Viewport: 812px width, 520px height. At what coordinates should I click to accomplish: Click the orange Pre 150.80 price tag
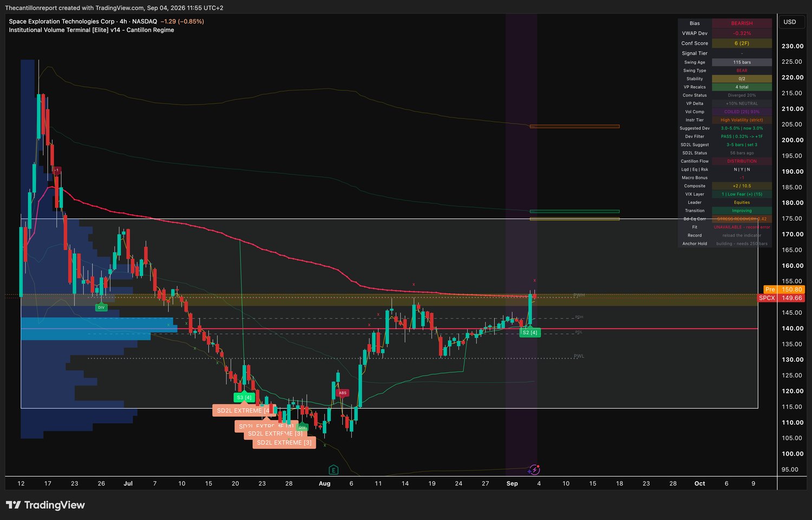pos(783,289)
